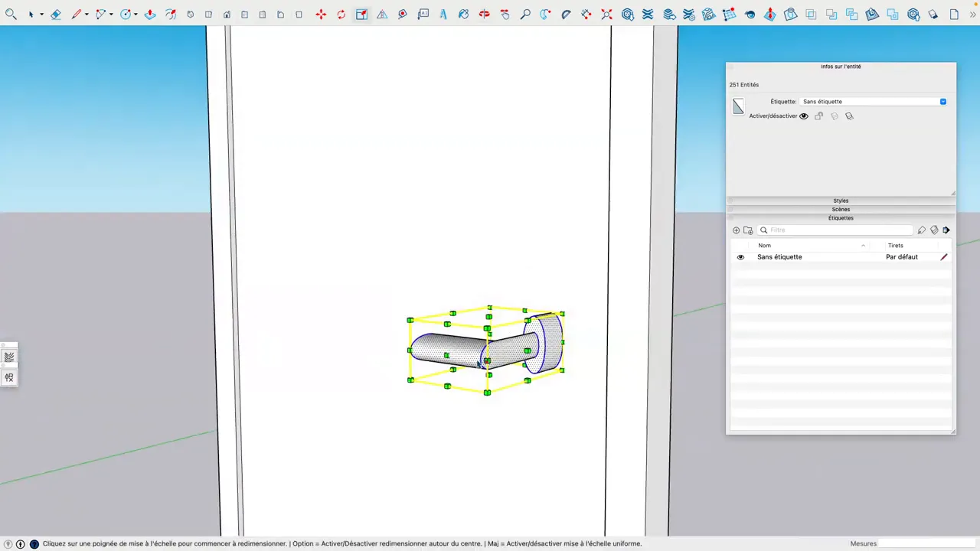This screenshot has width=980, height=551.
Task: Expand the Styles panel
Action: click(x=841, y=201)
